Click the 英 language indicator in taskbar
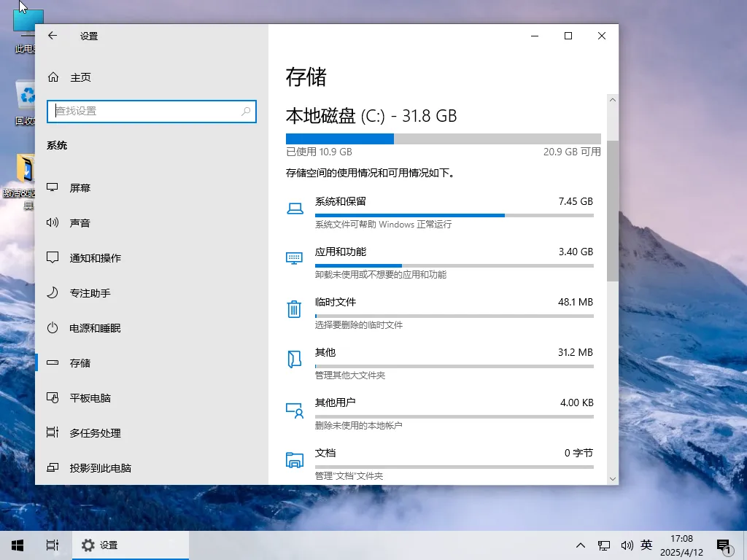This screenshot has height=560, width=747. tap(646, 545)
